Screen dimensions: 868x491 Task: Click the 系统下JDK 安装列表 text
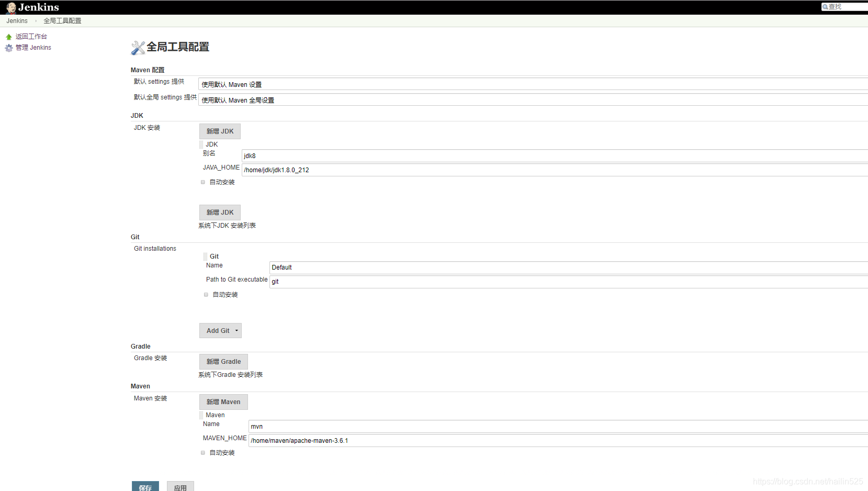point(227,226)
